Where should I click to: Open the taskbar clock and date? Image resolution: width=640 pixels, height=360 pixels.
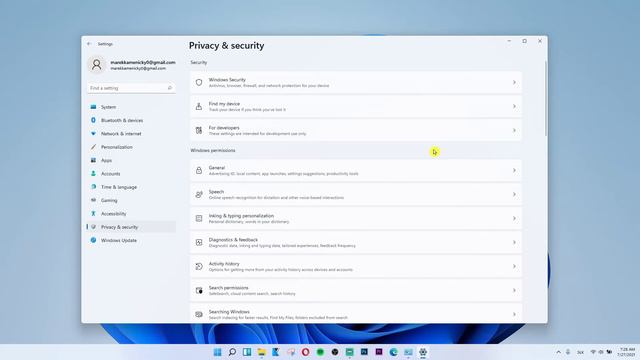click(627, 352)
